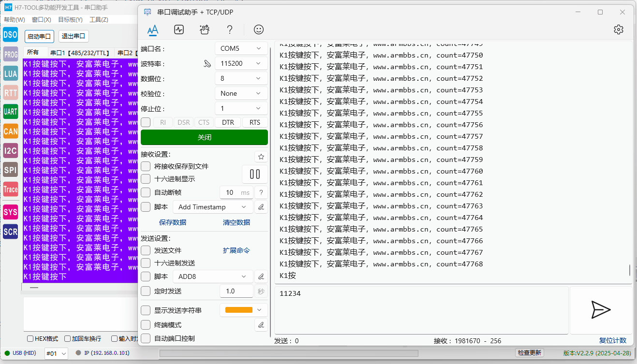Check HEX格式 in H7-TOOL window
This screenshot has height=364, width=637.
[x=30, y=339]
